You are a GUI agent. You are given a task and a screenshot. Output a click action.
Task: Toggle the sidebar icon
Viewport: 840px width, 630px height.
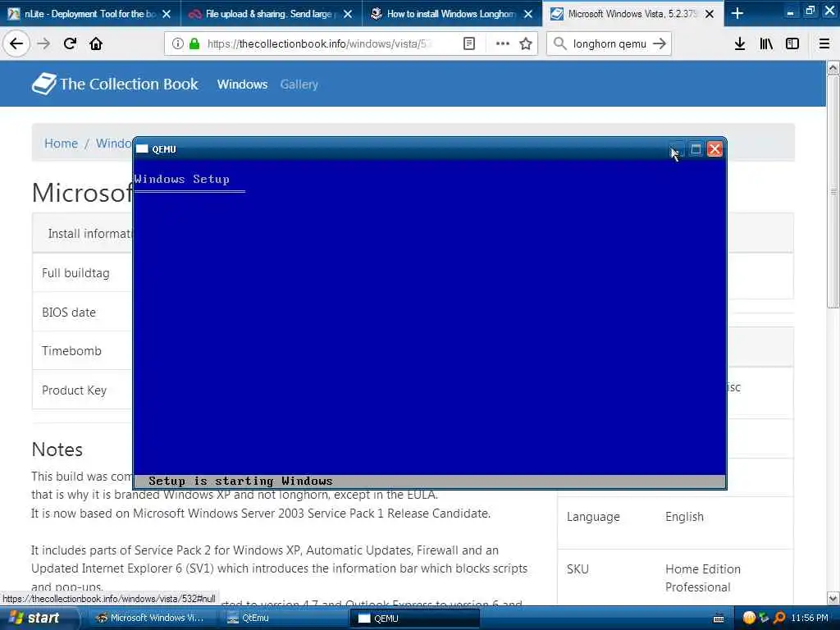[x=792, y=44]
